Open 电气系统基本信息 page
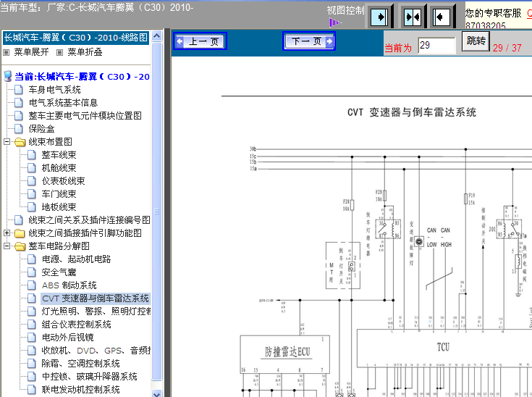 pos(63,103)
